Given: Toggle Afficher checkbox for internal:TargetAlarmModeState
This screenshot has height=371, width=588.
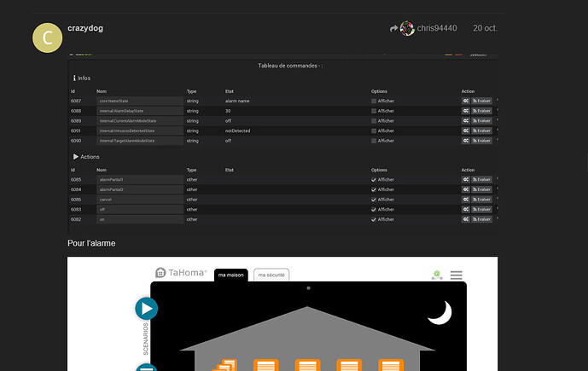Looking at the screenshot, I should tap(374, 141).
